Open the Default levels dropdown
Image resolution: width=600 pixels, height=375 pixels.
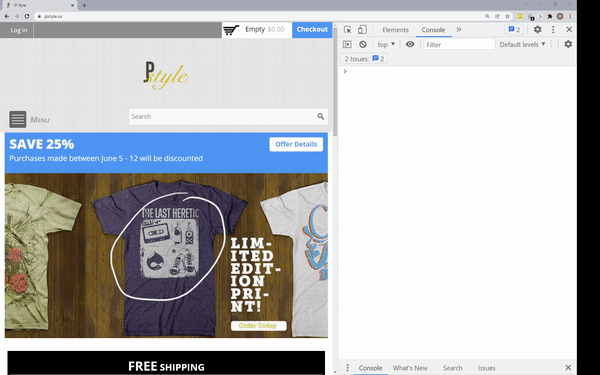click(522, 44)
